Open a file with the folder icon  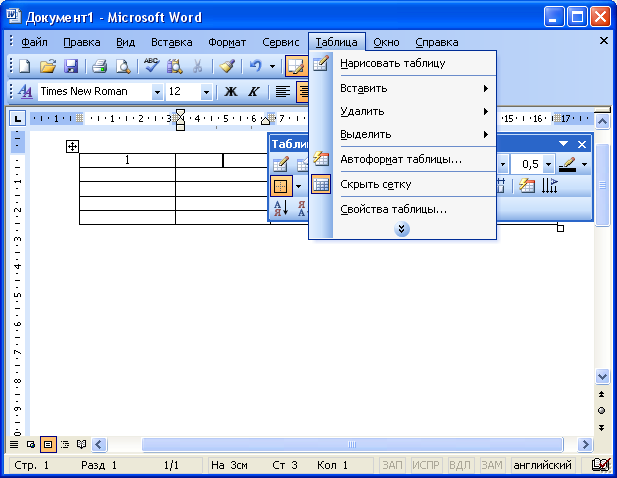[48, 66]
